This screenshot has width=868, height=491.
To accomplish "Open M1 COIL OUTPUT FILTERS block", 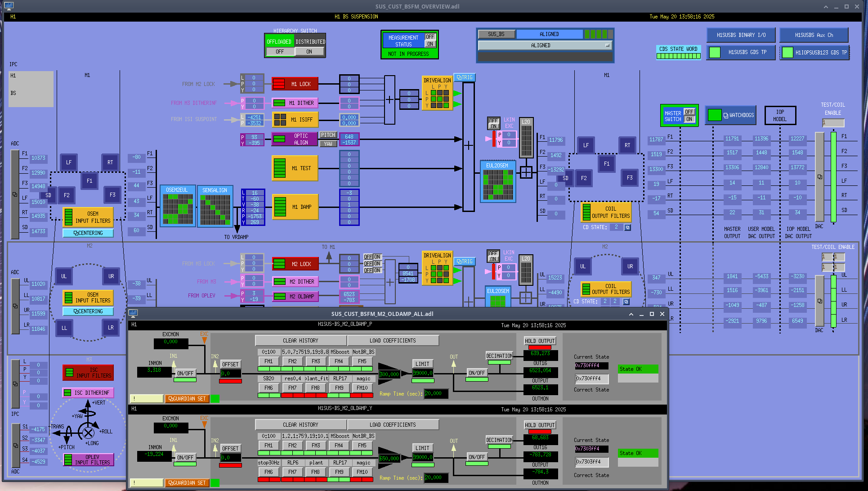I will point(606,212).
